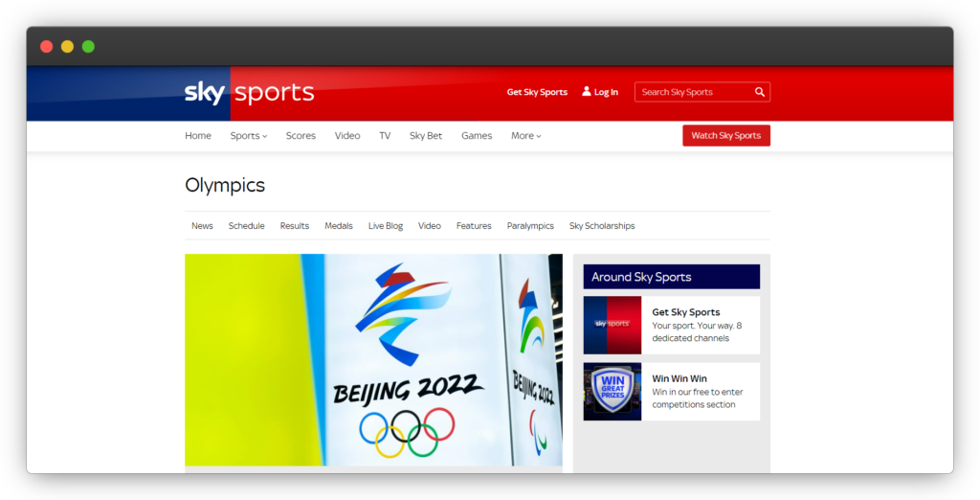The height and width of the screenshot is (500, 980).
Task: Click the Get Sky Sports thumbnail image
Action: click(612, 326)
